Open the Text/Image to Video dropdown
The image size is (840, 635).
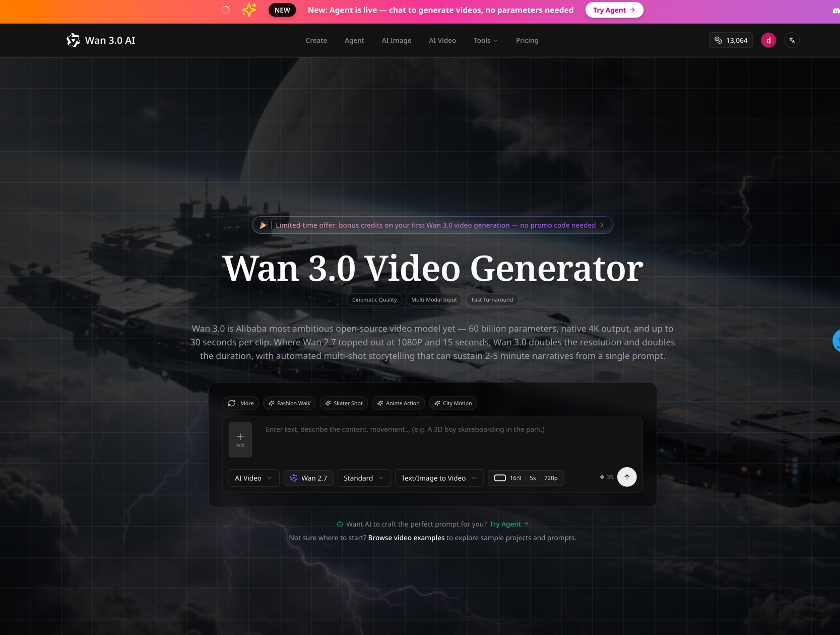point(439,478)
